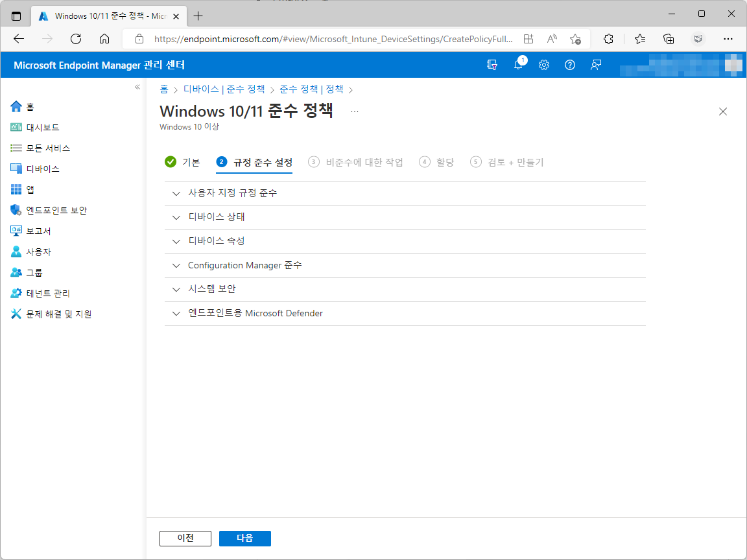Open a new browser tab
747x560 pixels.
click(x=198, y=16)
